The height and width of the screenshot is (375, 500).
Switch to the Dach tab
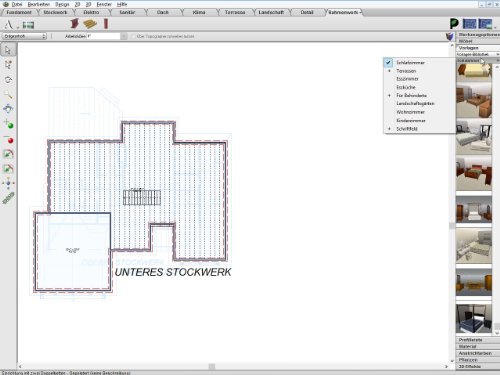(163, 12)
